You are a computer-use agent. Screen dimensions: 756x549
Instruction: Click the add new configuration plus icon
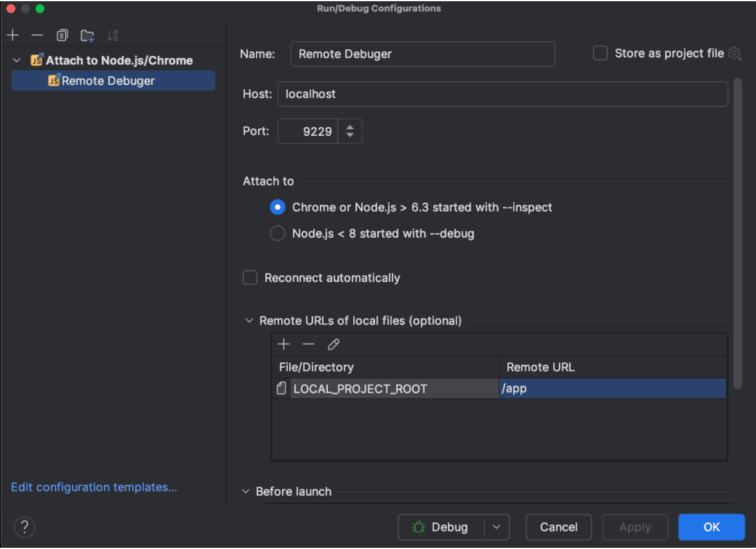click(13, 36)
